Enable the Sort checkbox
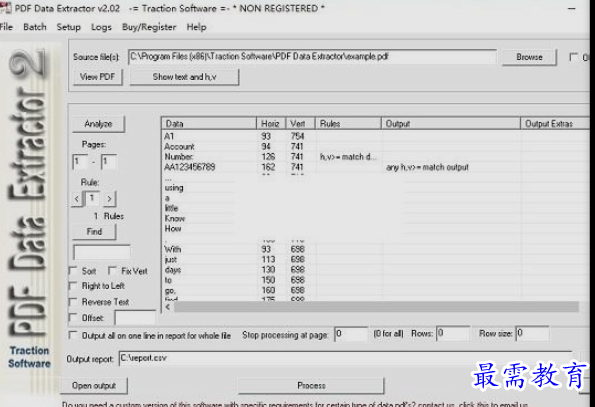Image resolution: width=595 pixels, height=407 pixels. point(73,271)
